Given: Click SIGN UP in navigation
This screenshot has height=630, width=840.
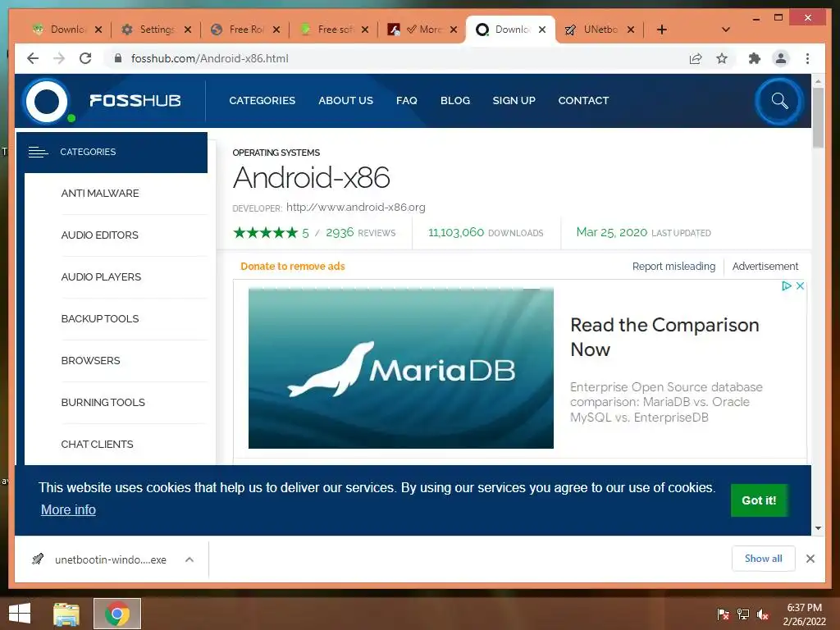Looking at the screenshot, I should pos(514,101).
